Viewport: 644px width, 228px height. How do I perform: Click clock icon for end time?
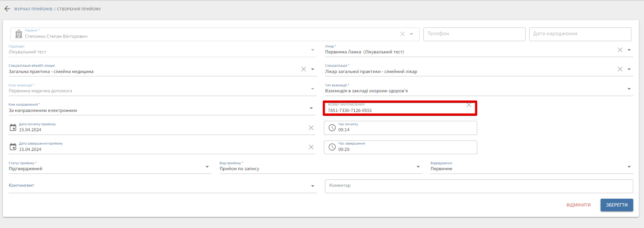tap(332, 147)
